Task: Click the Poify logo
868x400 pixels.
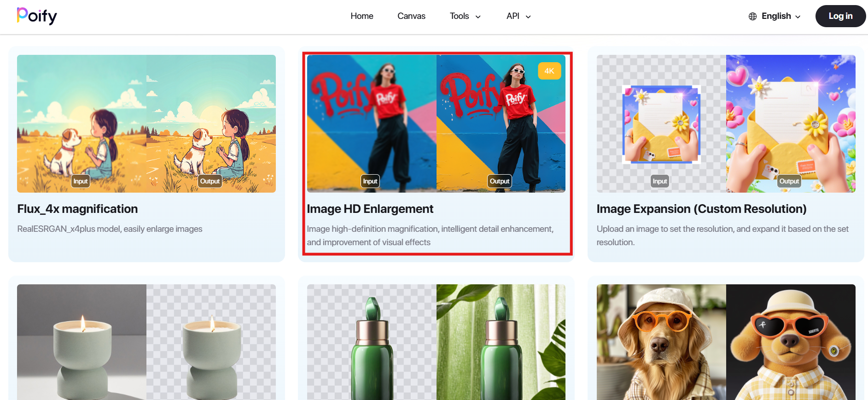Action: tap(37, 16)
